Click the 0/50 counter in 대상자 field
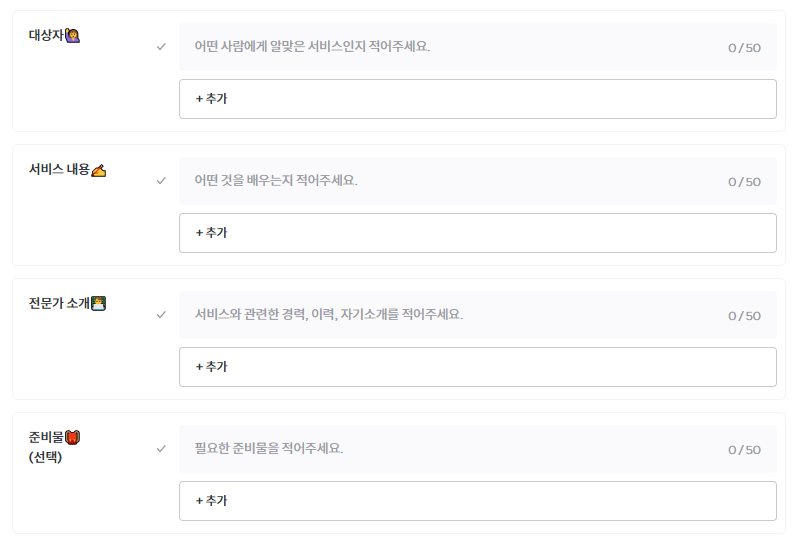Screen dimensions: 799x542 click(x=744, y=48)
